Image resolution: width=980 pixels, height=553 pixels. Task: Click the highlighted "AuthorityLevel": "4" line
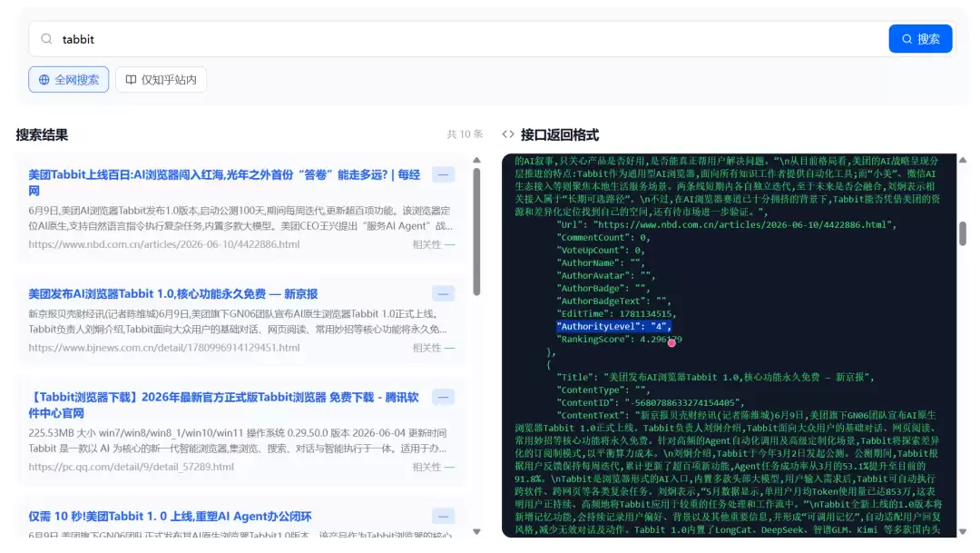pos(613,327)
